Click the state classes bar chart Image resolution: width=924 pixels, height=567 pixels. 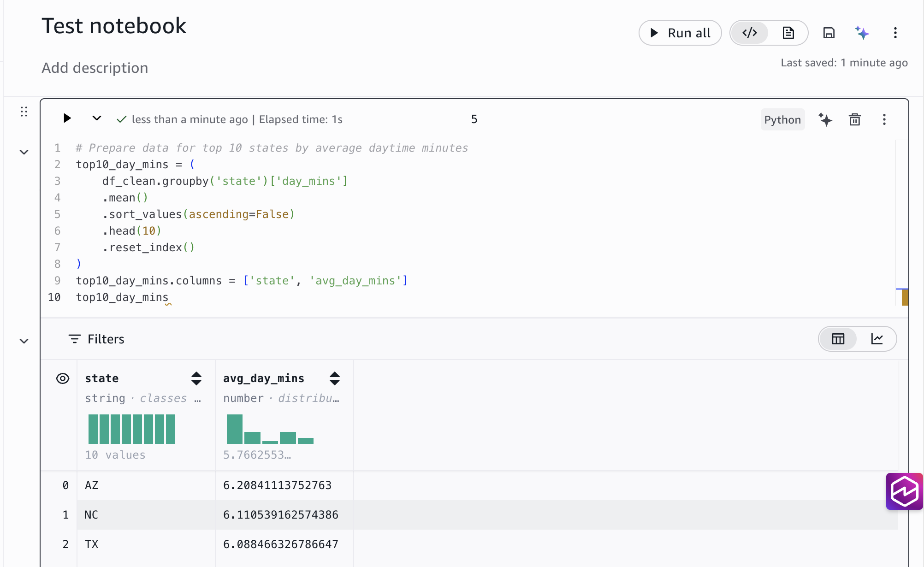(132, 429)
